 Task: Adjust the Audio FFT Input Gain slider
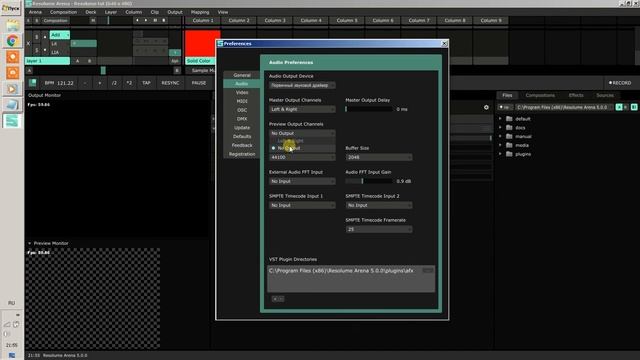point(369,181)
